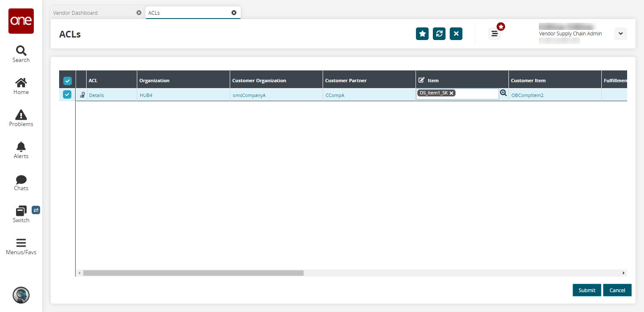Open the item lookup magnifier icon
The image size is (644, 312).
pyautogui.click(x=503, y=93)
